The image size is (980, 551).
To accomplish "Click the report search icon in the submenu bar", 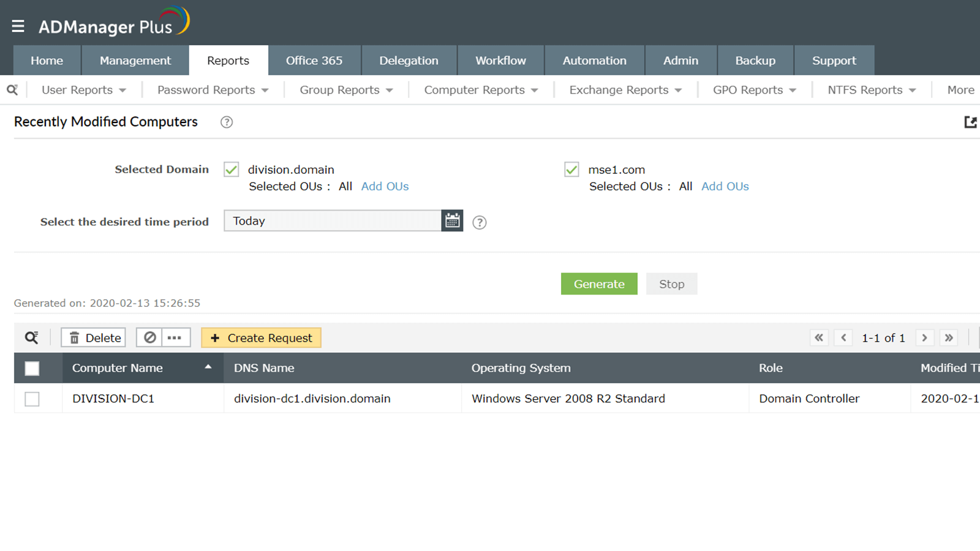I will pyautogui.click(x=12, y=90).
